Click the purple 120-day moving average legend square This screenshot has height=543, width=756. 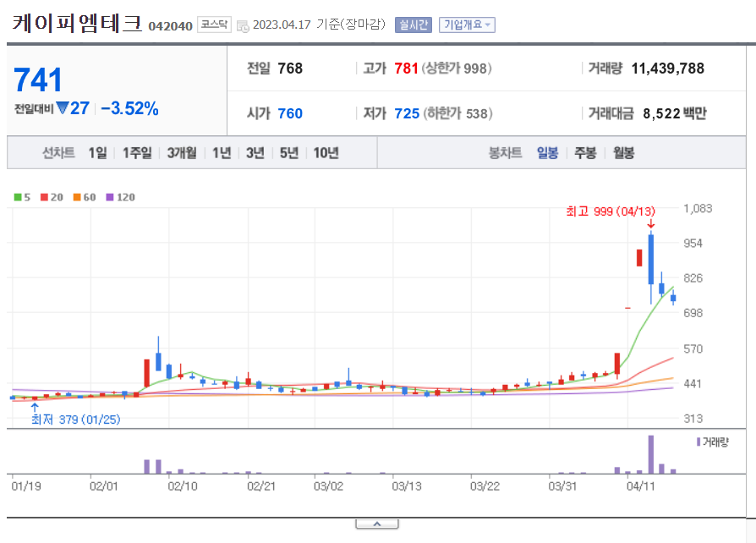(109, 197)
